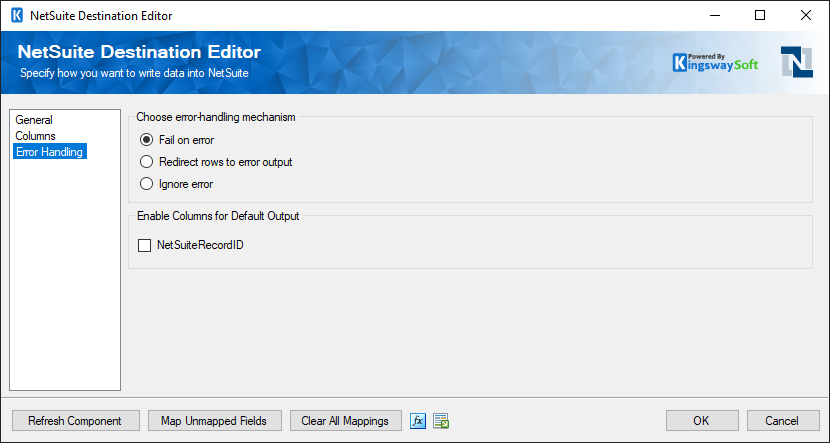Click the NetSuite logo icon in banner

pos(797,61)
